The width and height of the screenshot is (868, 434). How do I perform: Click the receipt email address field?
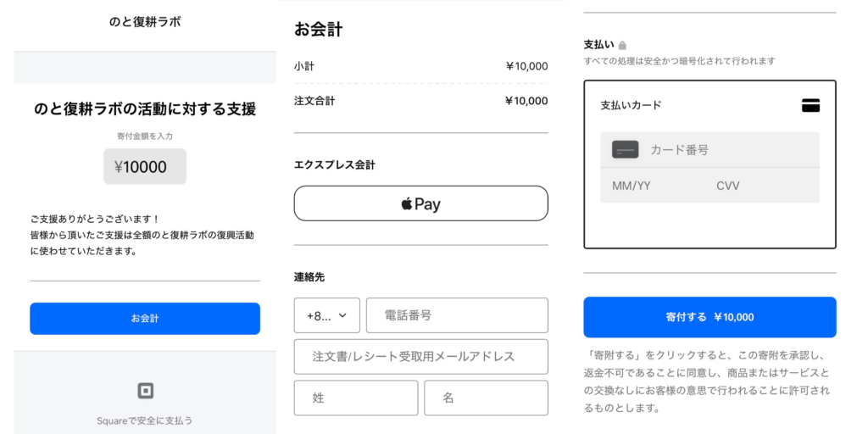[420, 356]
